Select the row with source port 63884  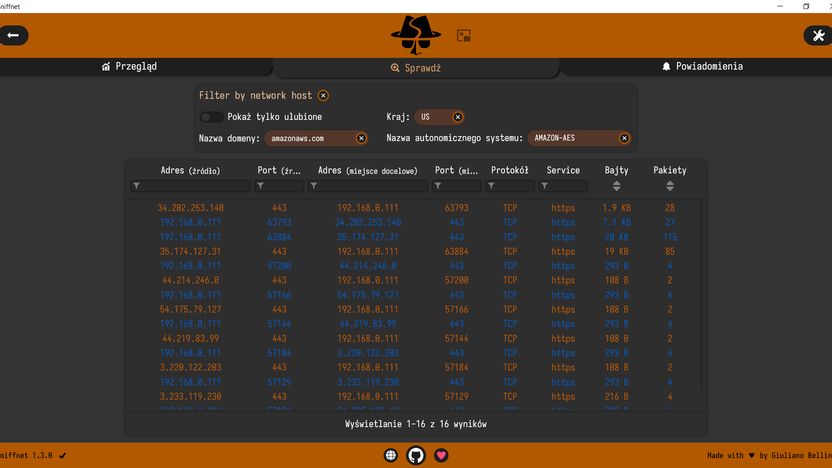[x=415, y=237]
